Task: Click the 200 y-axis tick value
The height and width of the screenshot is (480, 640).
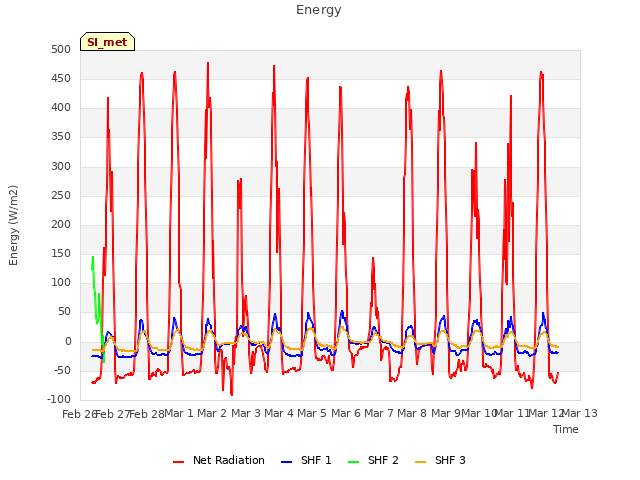Action: [61, 224]
